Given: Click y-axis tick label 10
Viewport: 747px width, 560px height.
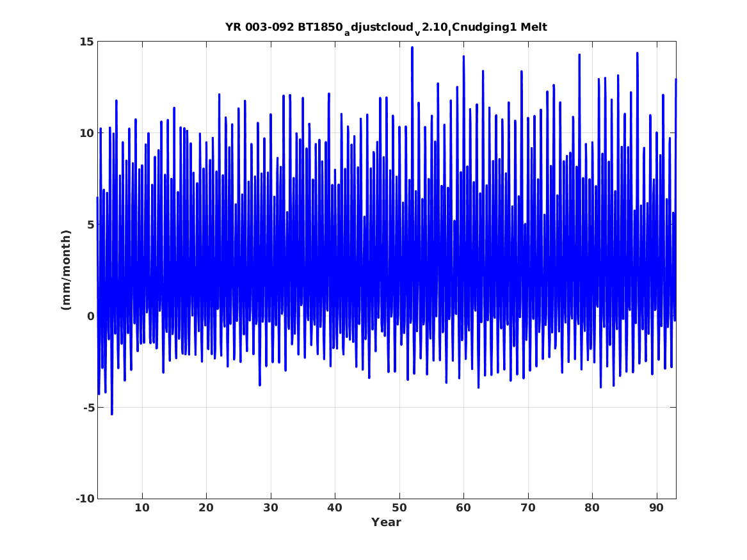Looking at the screenshot, I should tap(86, 133).
